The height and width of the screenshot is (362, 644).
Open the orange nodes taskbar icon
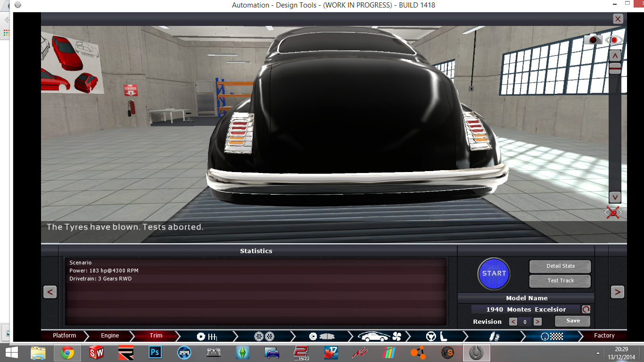tap(418, 352)
